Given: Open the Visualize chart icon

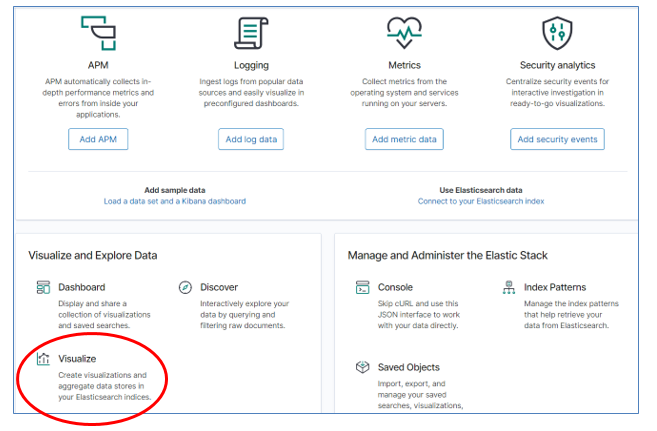Looking at the screenshot, I should [x=43, y=359].
